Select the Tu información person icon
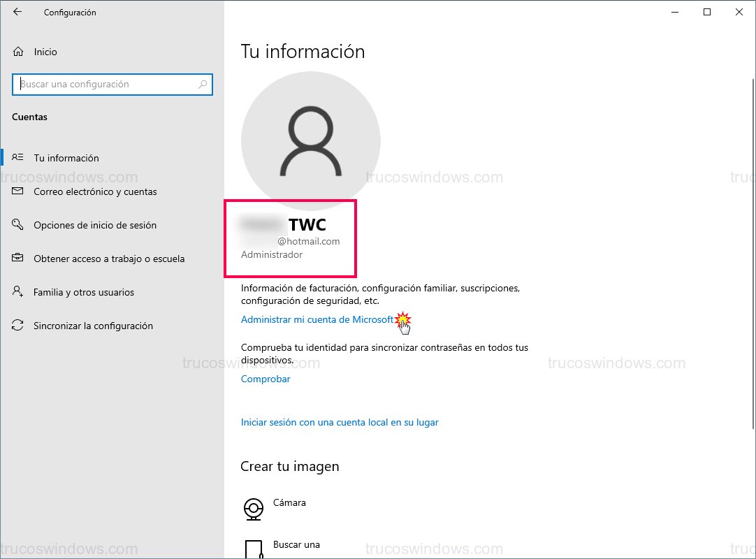 click(x=18, y=157)
